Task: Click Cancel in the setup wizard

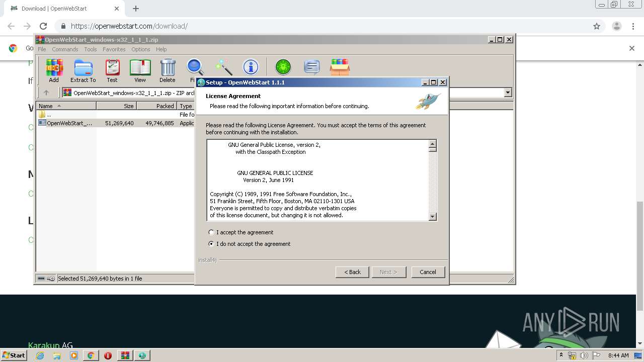Action: click(428, 272)
